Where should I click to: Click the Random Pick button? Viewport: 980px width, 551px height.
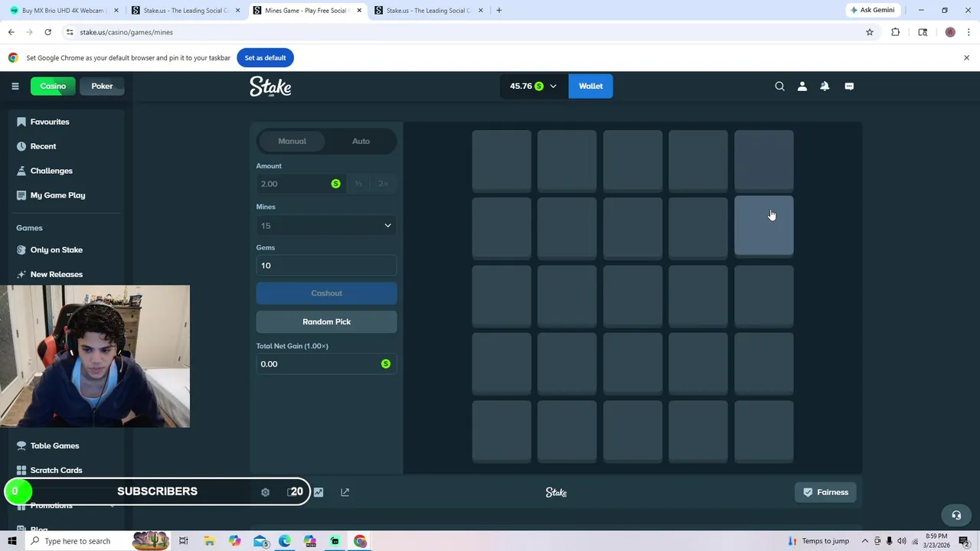pyautogui.click(x=326, y=321)
